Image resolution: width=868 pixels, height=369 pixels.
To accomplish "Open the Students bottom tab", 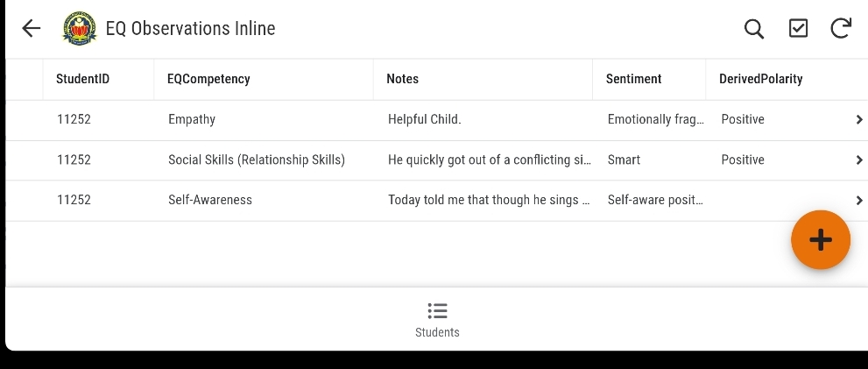I will 437,332.
